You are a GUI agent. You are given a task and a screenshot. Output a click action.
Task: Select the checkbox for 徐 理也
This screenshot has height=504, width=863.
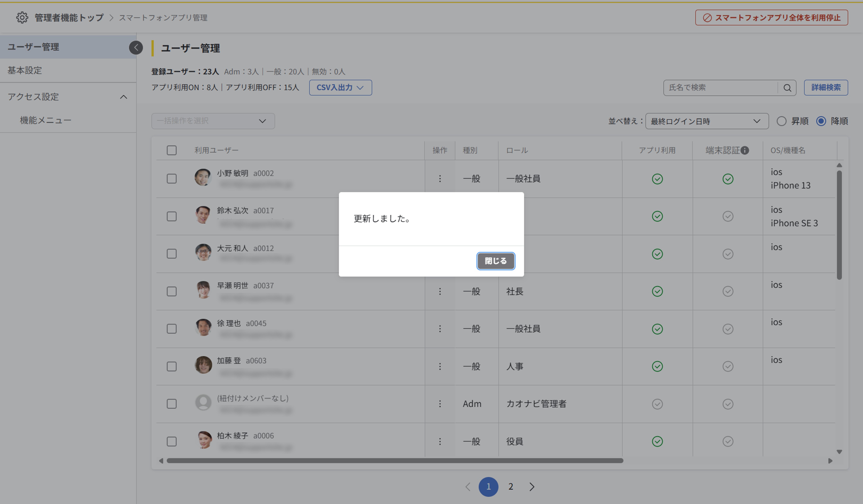[172, 329]
